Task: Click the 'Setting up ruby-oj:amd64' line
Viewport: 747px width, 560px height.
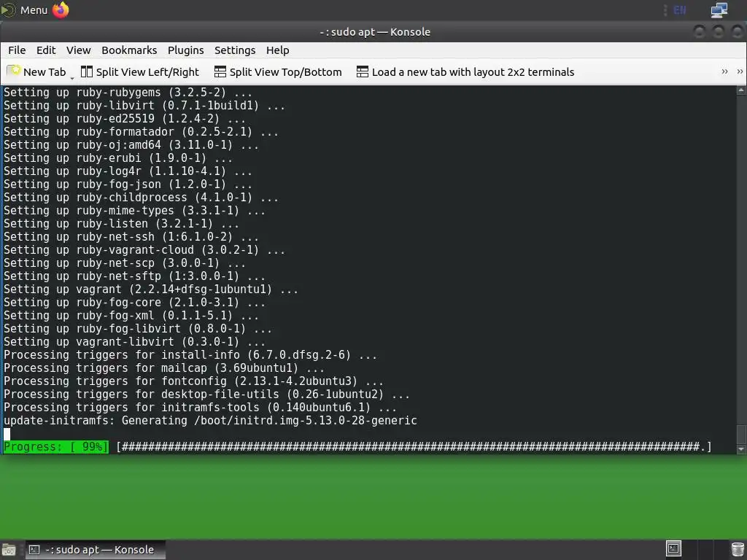Action: click(131, 145)
